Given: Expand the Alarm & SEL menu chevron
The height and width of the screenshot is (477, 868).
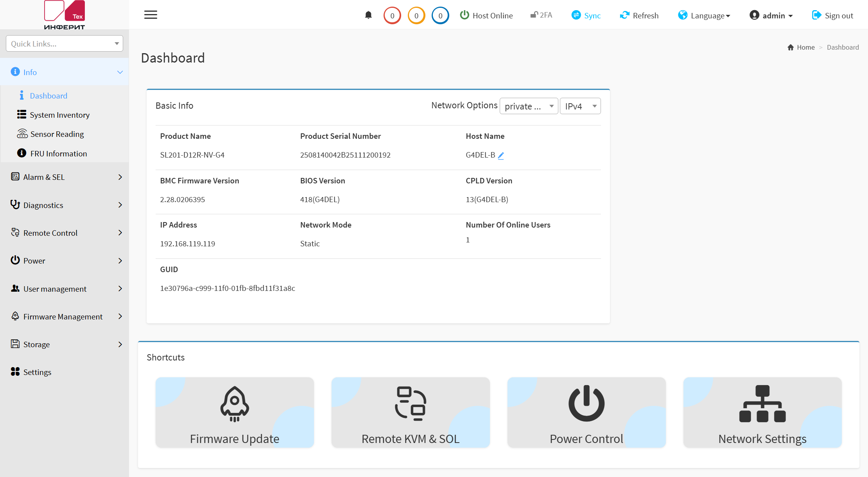Looking at the screenshot, I should pos(120,177).
